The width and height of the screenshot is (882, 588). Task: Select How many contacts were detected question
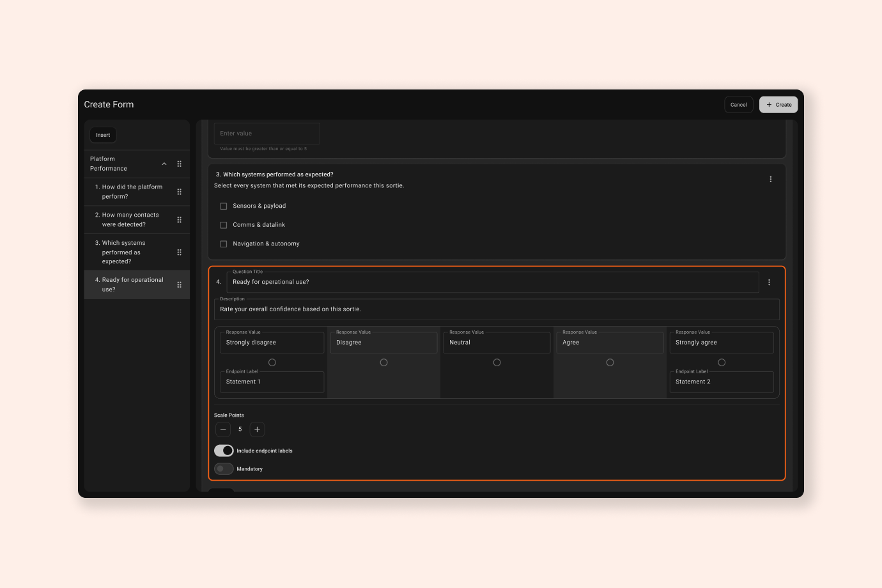(x=137, y=220)
